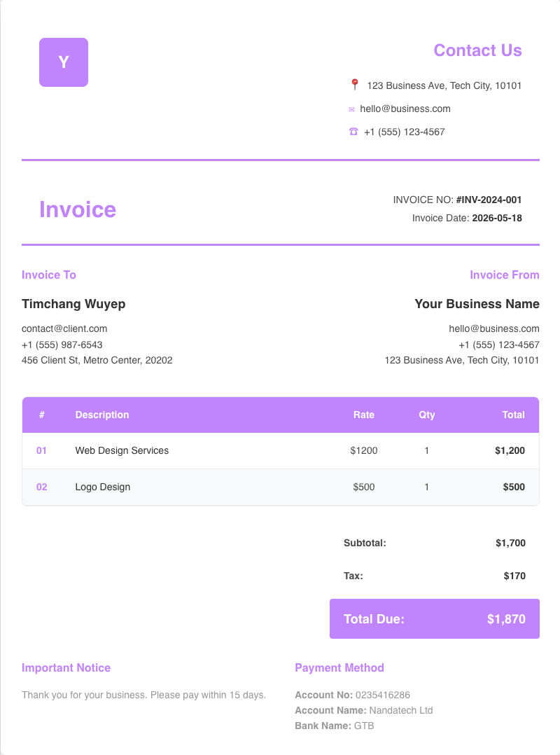Click the $1,870 total due amount

click(x=506, y=619)
